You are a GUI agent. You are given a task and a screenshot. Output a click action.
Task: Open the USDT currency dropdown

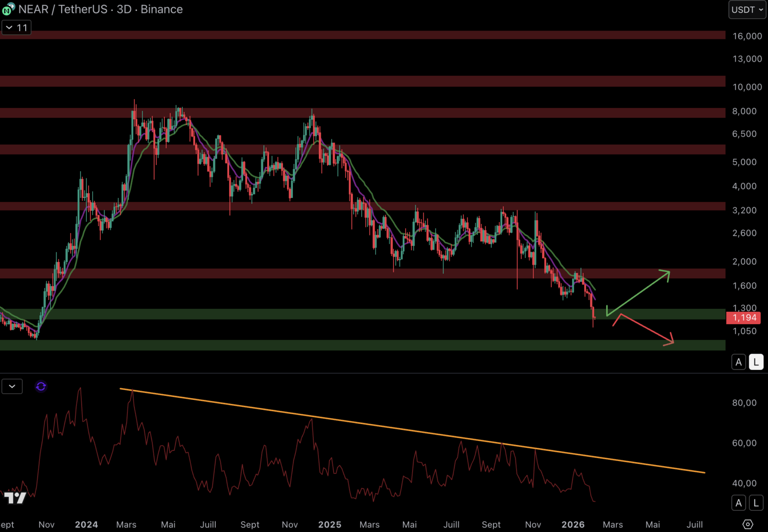[747, 10]
